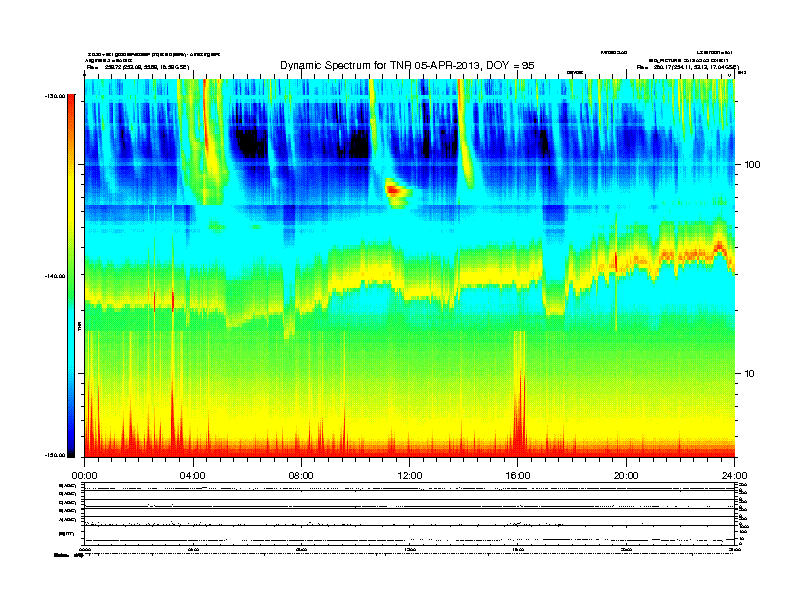This screenshot has width=792, height=612.
Task: Click the '-150.00' color bar label
Action: click(55, 455)
